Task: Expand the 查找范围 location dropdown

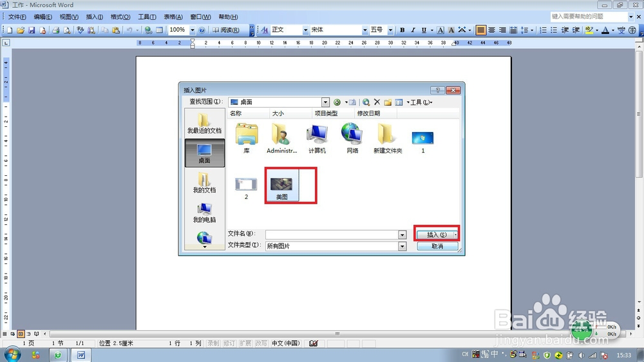Action: pos(325,102)
